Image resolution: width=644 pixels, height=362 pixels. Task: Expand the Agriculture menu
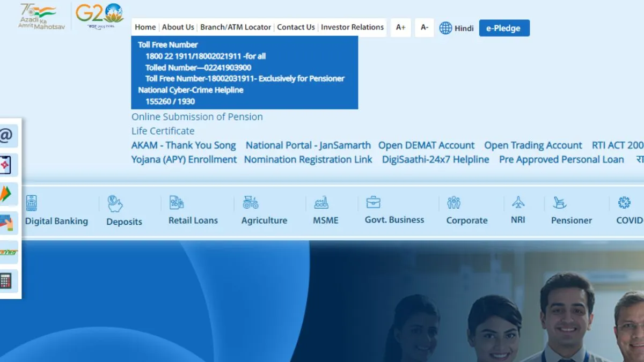264,220
